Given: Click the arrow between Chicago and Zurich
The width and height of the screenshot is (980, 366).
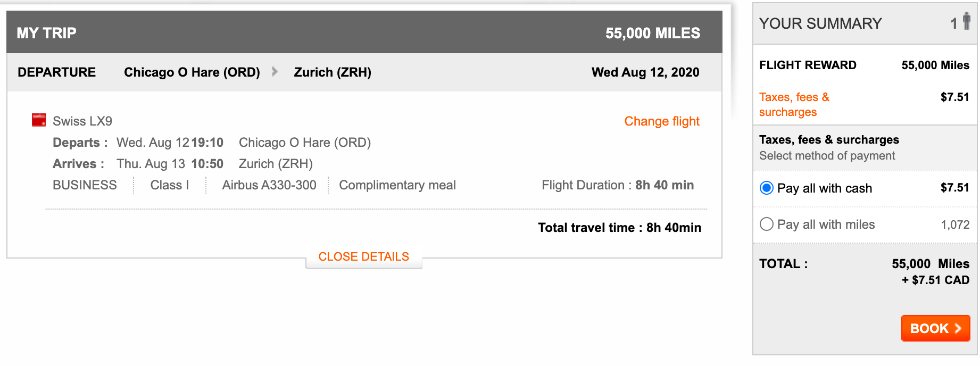Looking at the screenshot, I should click(x=275, y=71).
